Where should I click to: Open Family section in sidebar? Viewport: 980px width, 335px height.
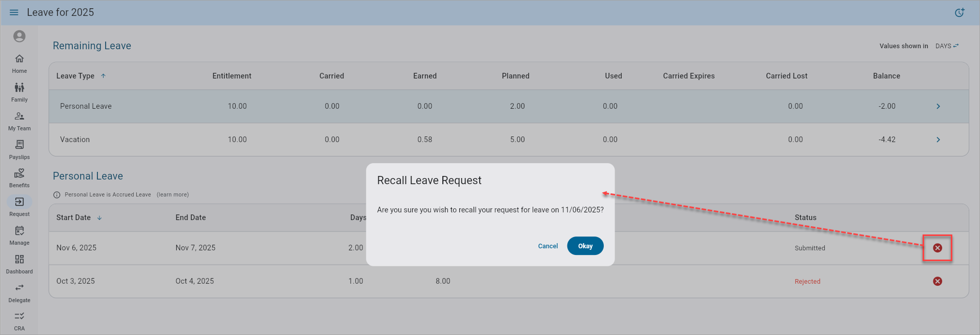(19, 92)
